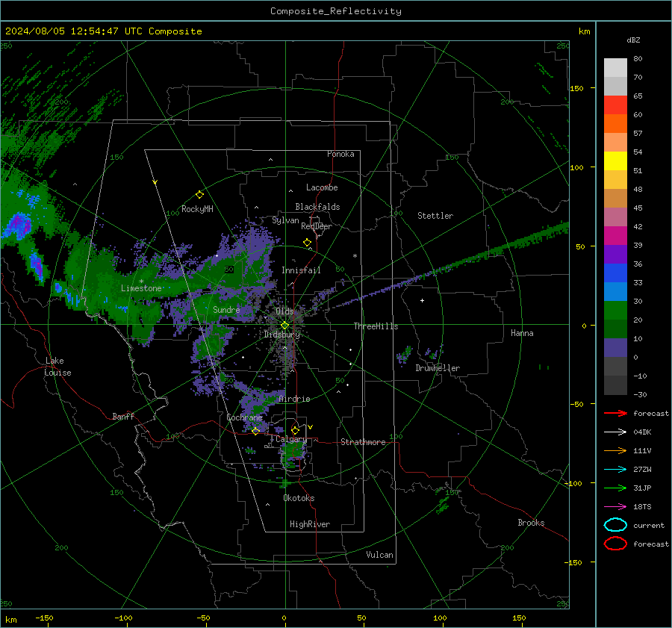Click the Airdrie map label
The image size is (672, 628).
coord(294,399)
